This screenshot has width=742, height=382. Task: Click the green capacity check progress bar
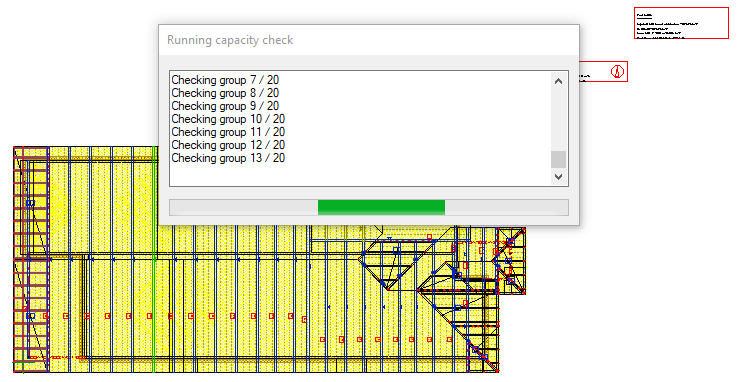pos(381,207)
